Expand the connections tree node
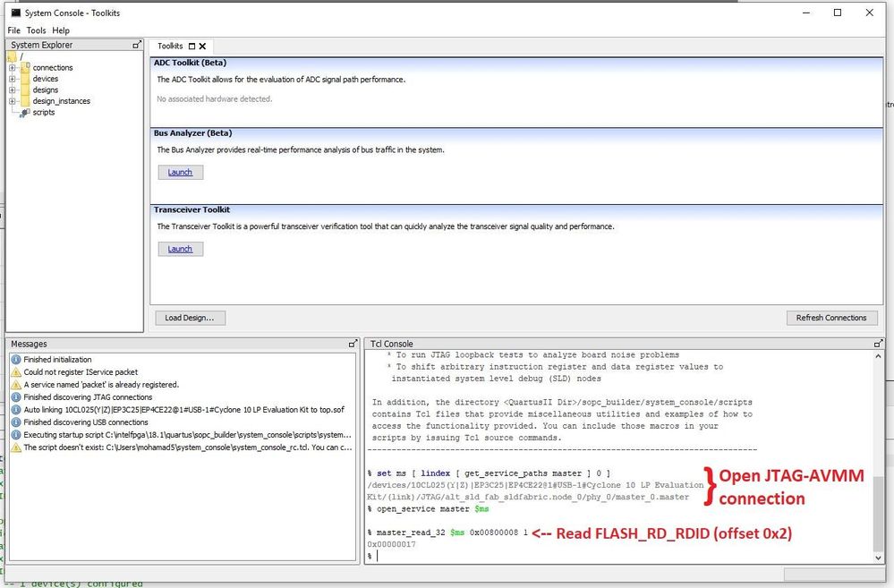894x588 pixels. pyautogui.click(x=12, y=67)
